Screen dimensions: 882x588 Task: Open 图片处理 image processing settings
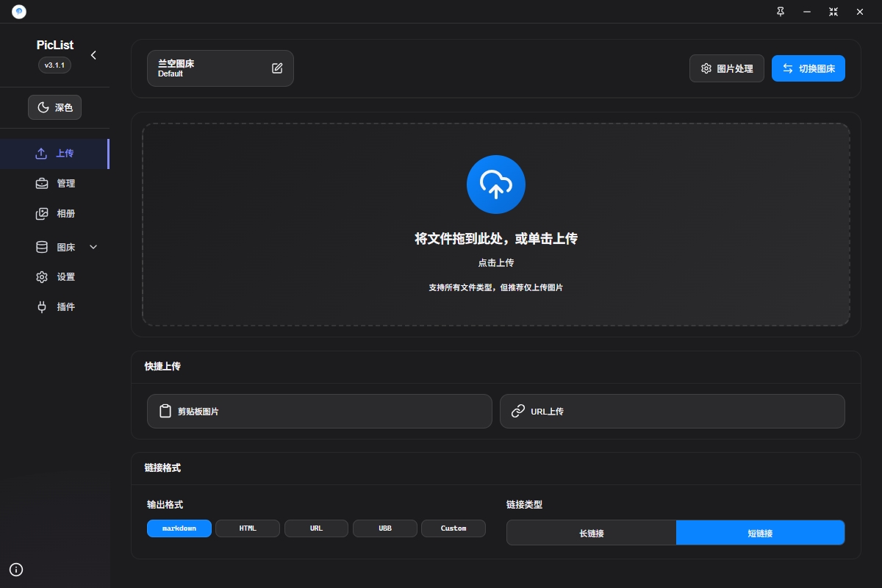(727, 68)
